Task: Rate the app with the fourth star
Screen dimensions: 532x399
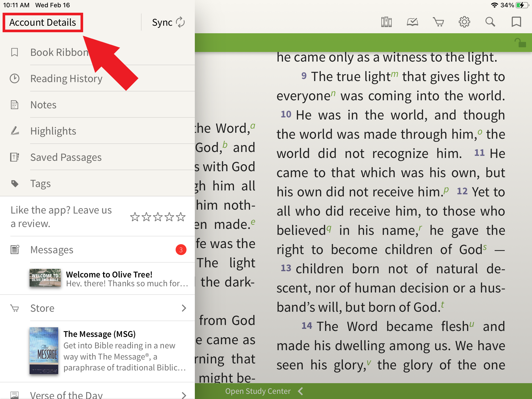Action: click(169, 217)
